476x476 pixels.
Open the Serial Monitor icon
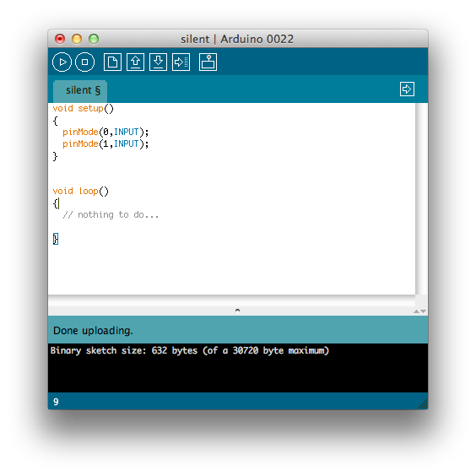tap(208, 62)
